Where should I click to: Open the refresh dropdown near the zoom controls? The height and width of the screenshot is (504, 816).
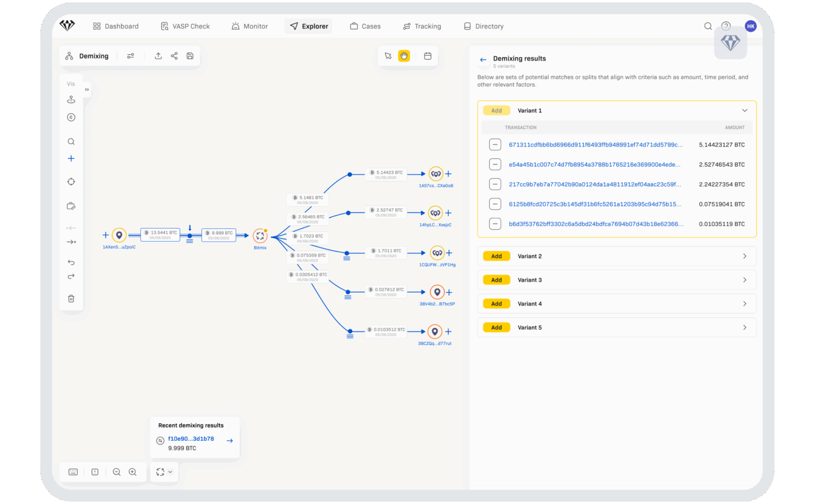click(x=170, y=472)
